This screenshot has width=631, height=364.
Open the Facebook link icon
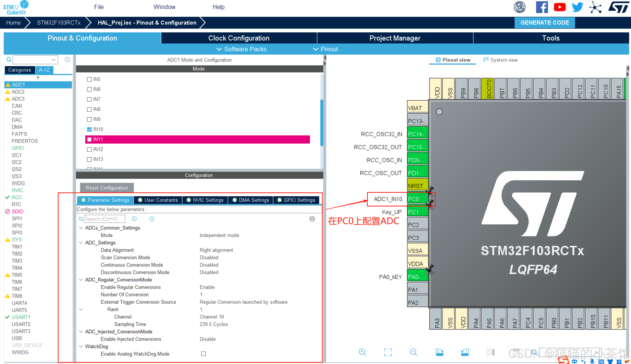[x=542, y=7]
